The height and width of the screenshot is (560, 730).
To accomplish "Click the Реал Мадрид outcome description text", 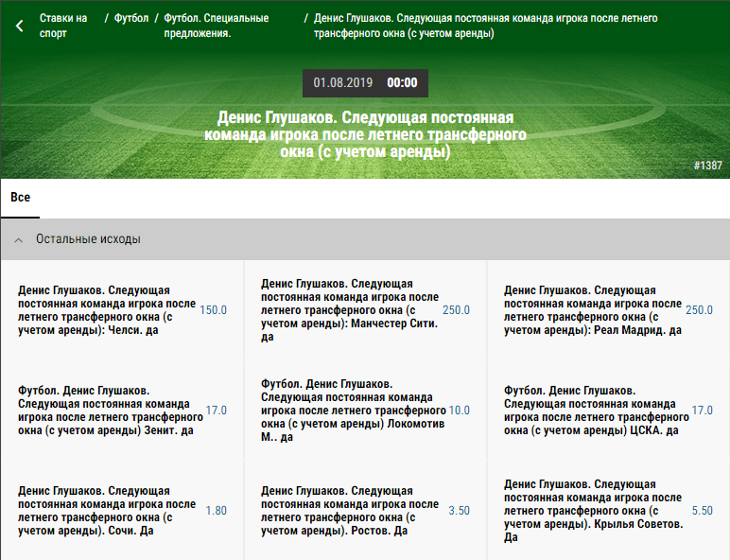I will [x=593, y=310].
